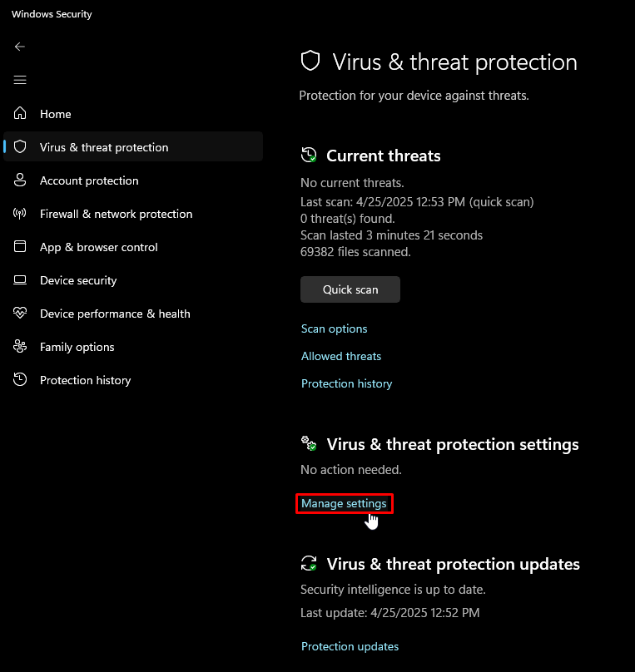
Task: Click the Device performance & health heart icon
Action: (x=20, y=314)
